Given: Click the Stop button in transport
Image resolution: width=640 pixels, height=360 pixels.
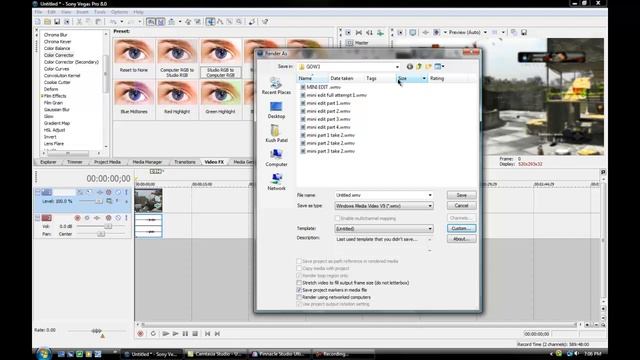Looking at the screenshot, I should click(x=195, y=333).
